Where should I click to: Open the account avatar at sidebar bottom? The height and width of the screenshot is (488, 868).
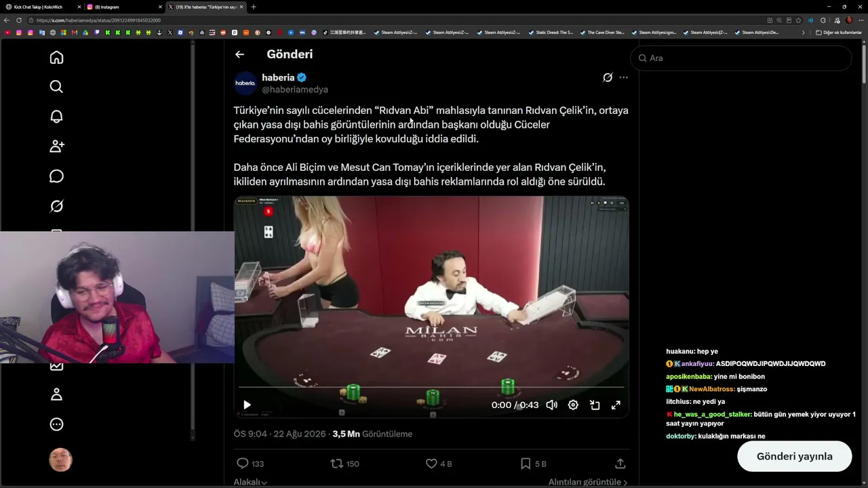click(60, 460)
